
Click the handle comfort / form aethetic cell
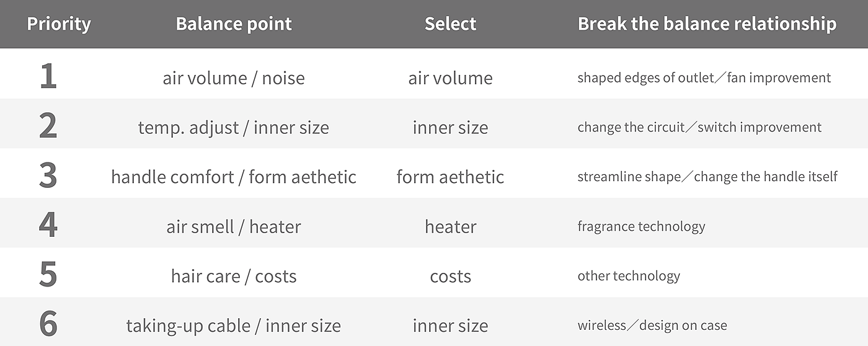(x=234, y=177)
